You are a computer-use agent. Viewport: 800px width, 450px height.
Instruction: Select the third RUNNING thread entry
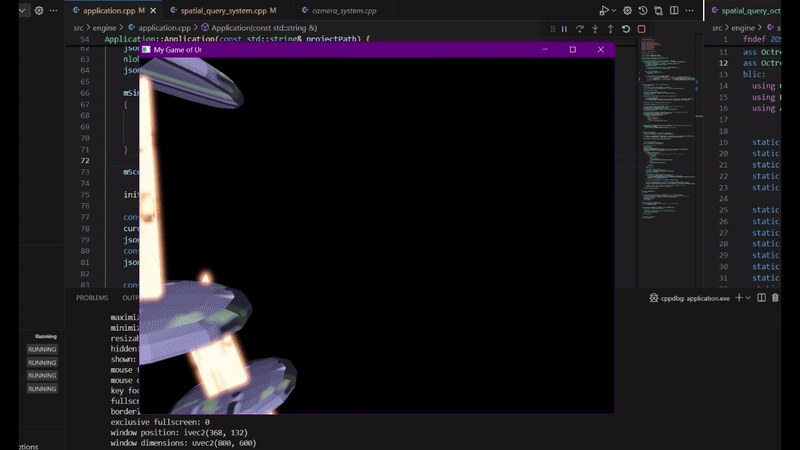[42, 375]
